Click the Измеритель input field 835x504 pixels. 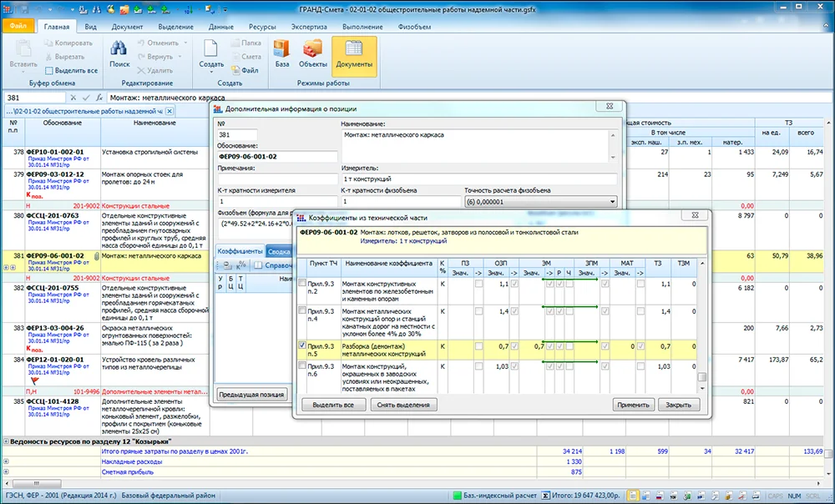[x=478, y=179]
